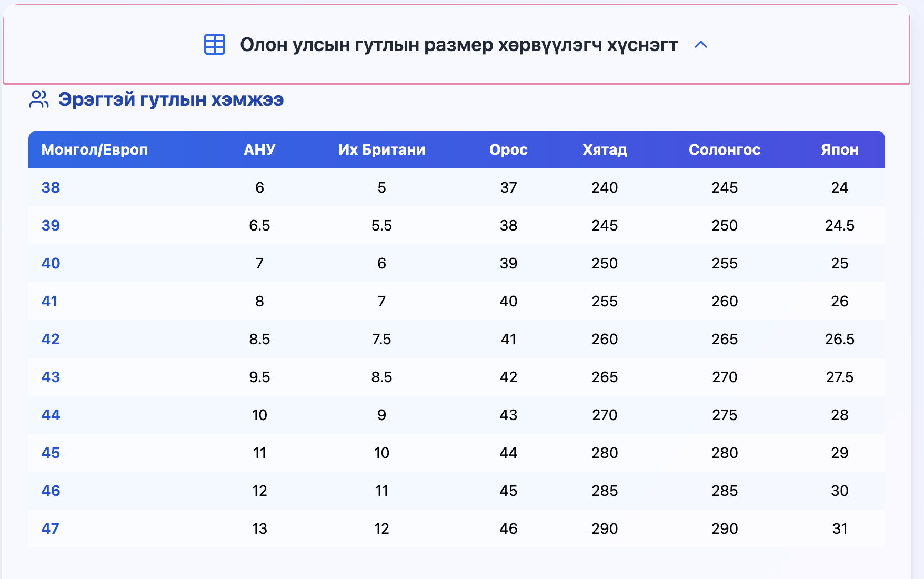
Task: Click the table grid icon beside the title
Action: [x=214, y=45]
